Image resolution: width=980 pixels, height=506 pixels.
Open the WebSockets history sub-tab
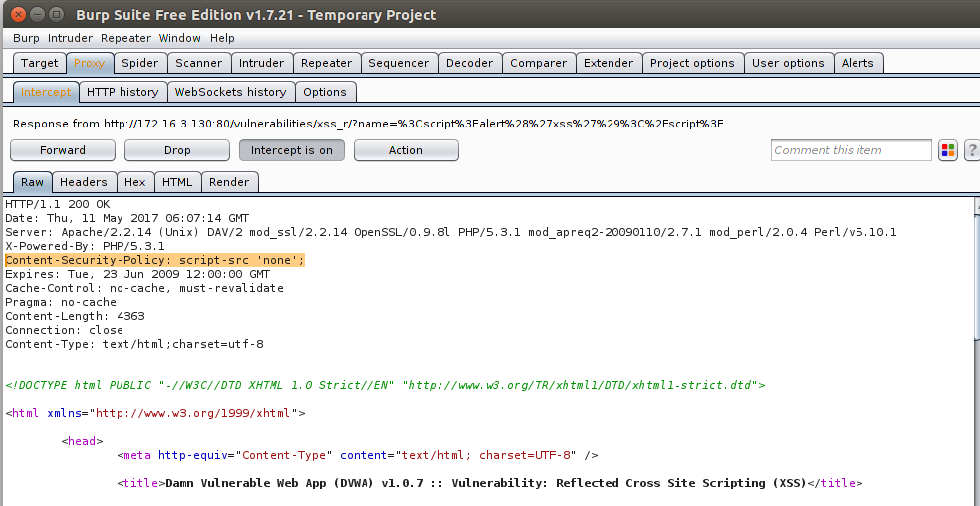click(x=231, y=92)
